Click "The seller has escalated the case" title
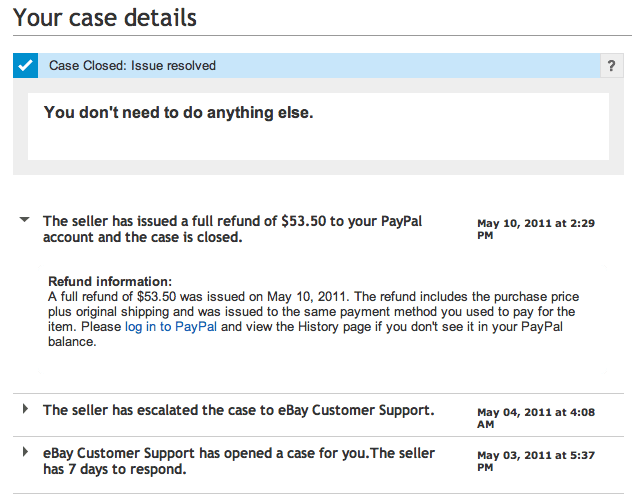This screenshot has height=502, width=632. click(x=238, y=410)
